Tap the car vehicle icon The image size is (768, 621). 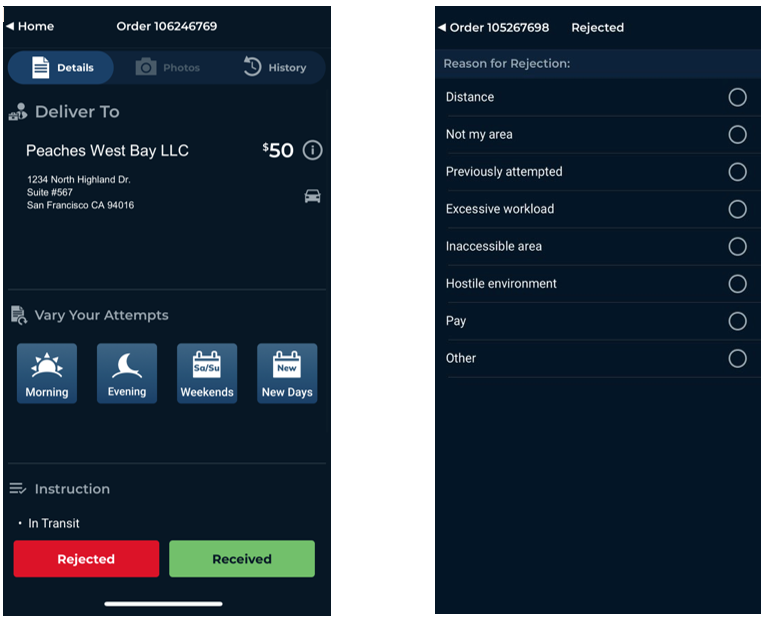312,196
